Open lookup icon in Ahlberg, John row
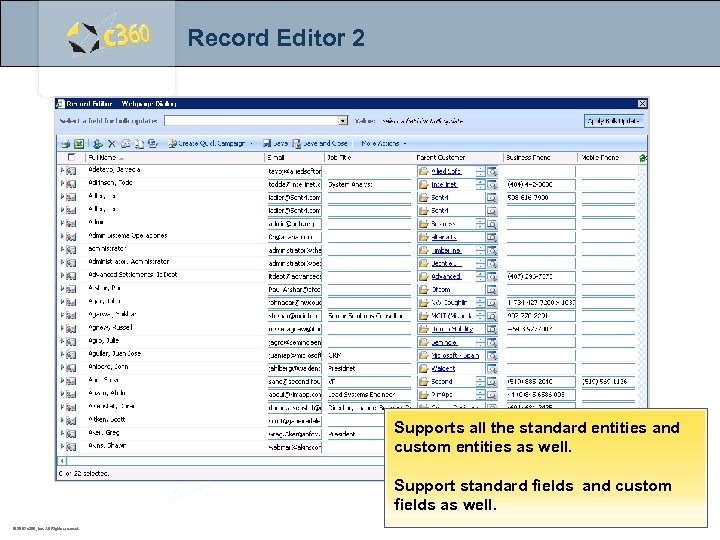This screenshot has width=720, height=540. (x=492, y=368)
